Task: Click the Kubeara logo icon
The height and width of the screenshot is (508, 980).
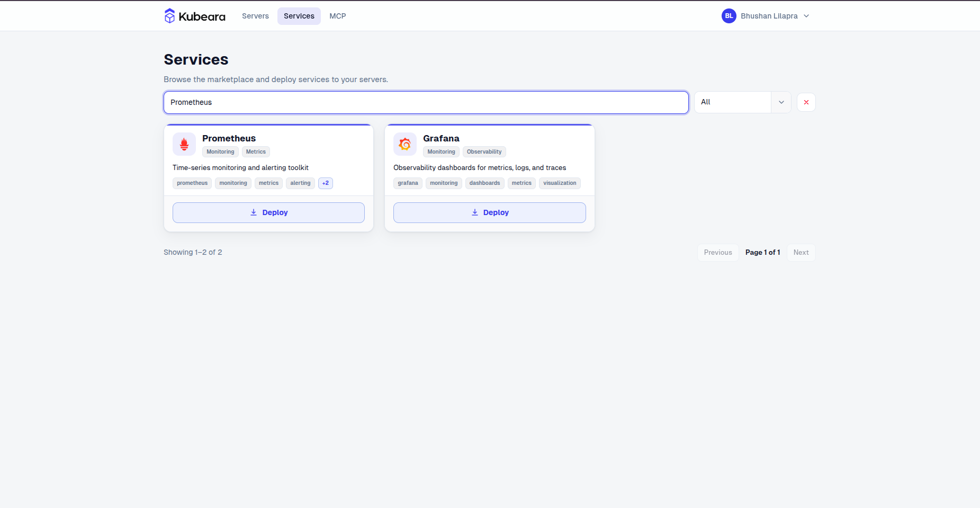Action: point(169,16)
